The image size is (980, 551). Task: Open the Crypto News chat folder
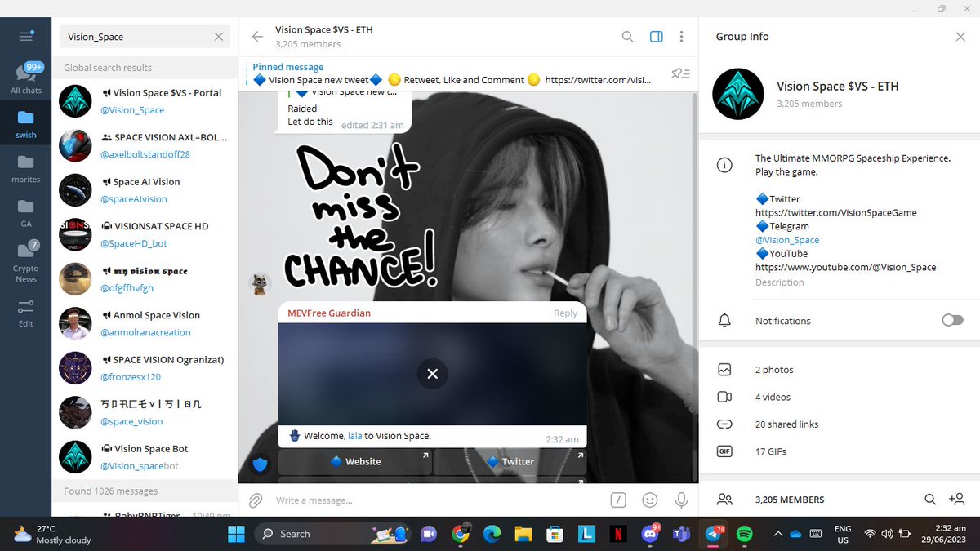[26, 261]
